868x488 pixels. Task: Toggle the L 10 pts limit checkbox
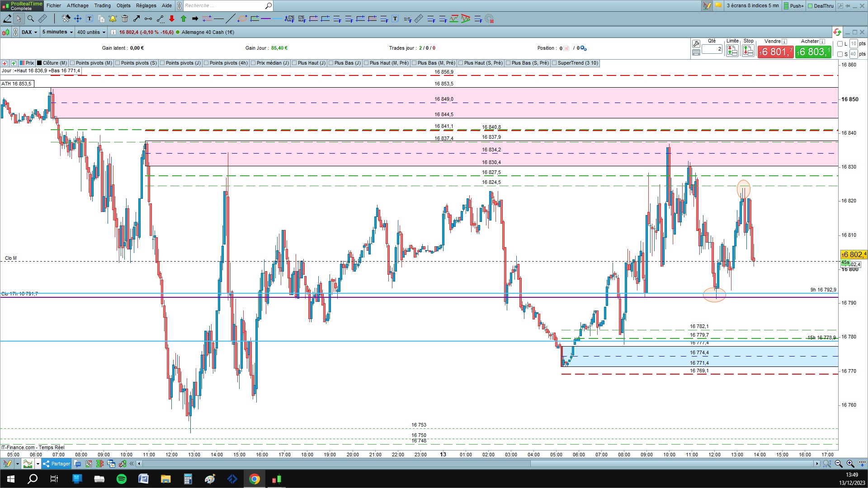(x=840, y=44)
